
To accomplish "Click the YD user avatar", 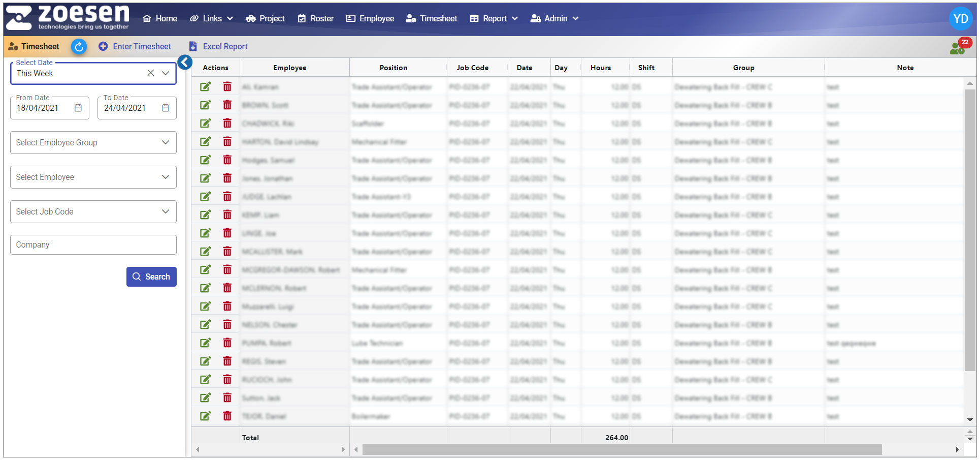I will (x=960, y=19).
